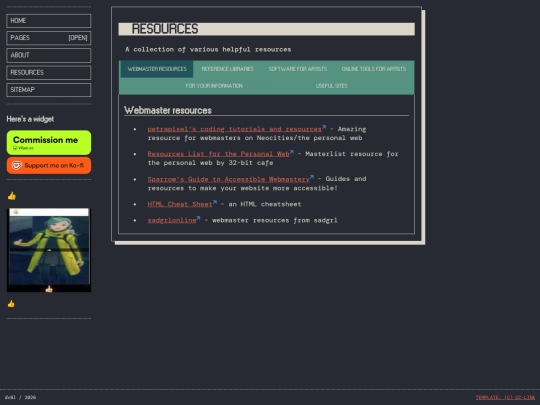This screenshot has height=405, width=540.
Task: Click external-link arrow after Sparrow's Guide
Action: 312,177
